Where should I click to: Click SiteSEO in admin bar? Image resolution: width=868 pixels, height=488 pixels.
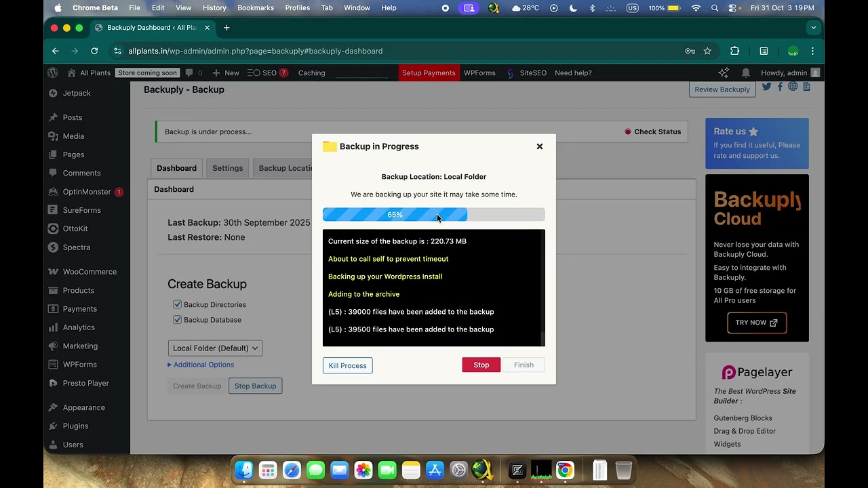(x=526, y=73)
